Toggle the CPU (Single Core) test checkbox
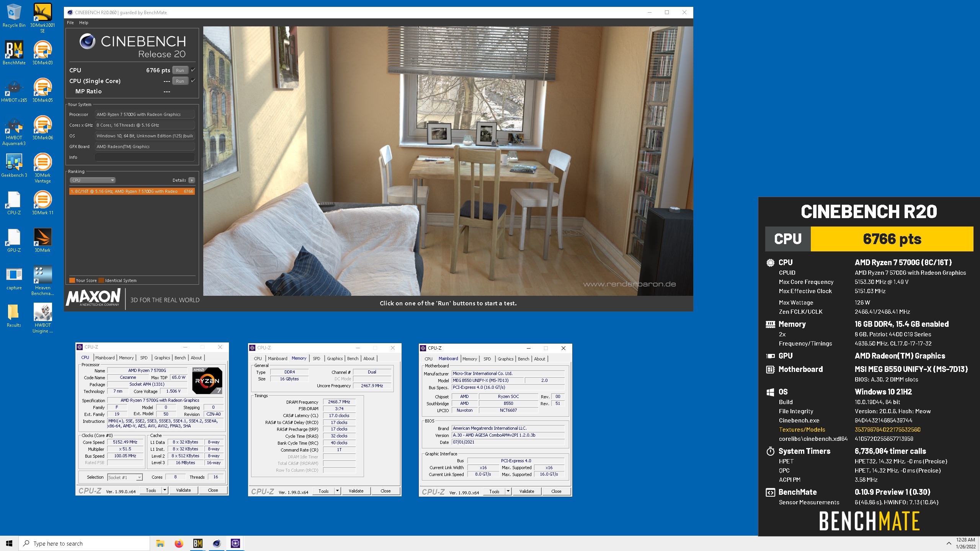Viewport: 980px width, 551px height. click(x=193, y=81)
